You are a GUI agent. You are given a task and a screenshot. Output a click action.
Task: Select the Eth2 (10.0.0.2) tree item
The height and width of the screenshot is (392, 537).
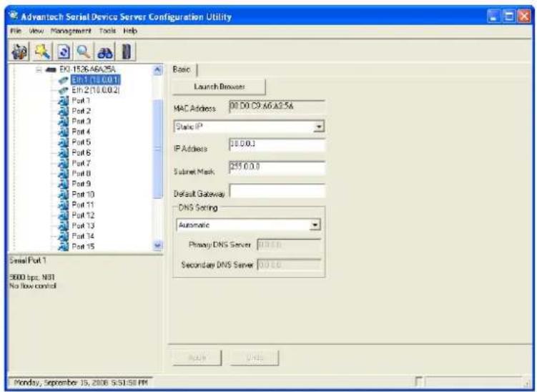tap(96, 90)
